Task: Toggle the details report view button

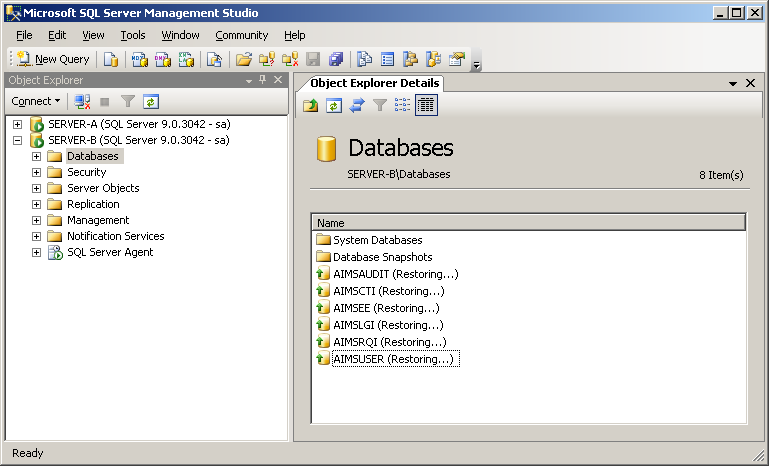Action: pyautogui.click(x=426, y=105)
